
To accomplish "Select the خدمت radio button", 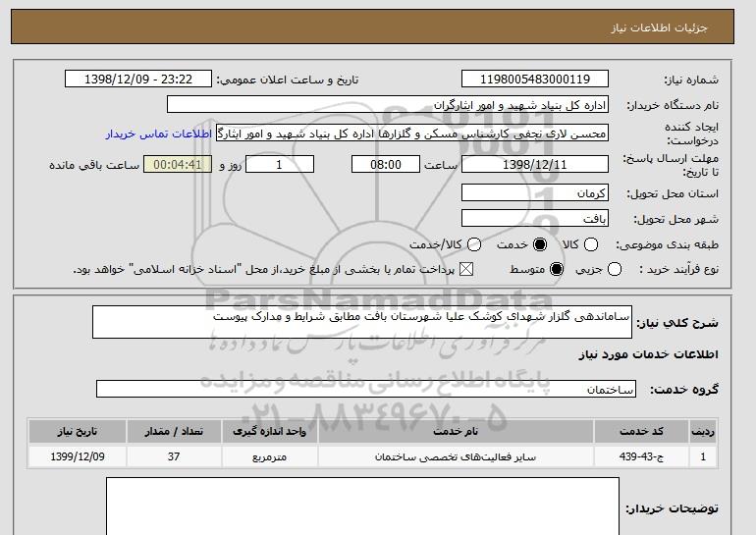I will click(x=540, y=244).
